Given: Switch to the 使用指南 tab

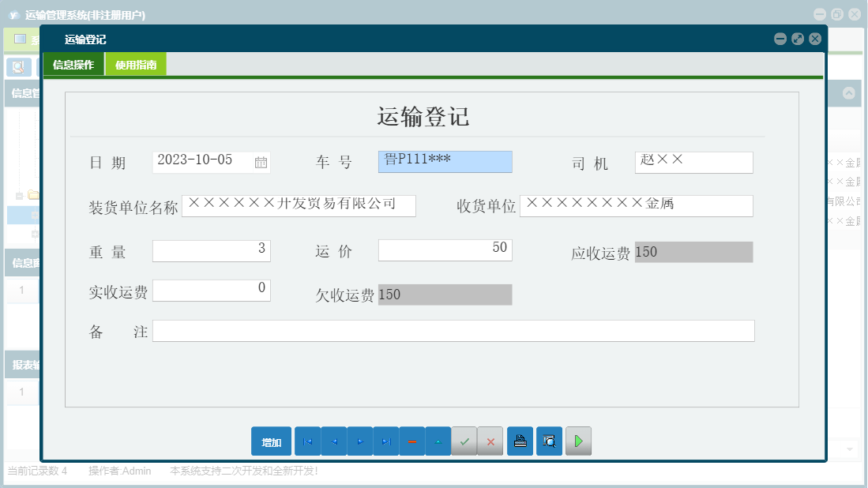Looking at the screenshot, I should [x=135, y=62].
